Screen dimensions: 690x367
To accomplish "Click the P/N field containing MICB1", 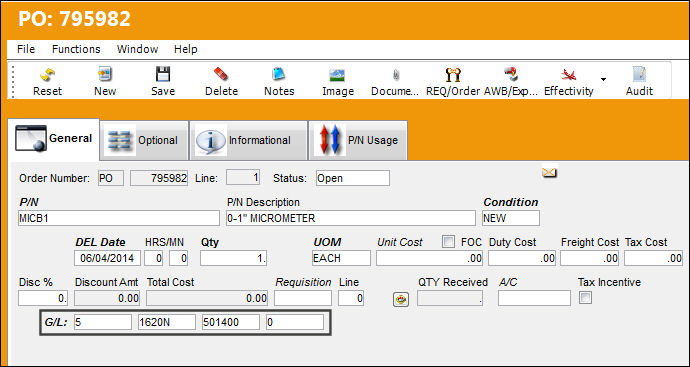I will 119,218.
